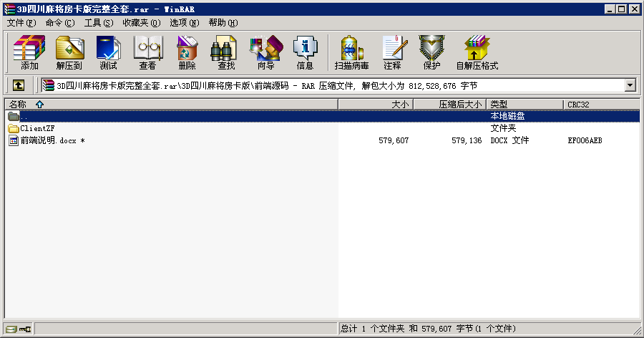Open the Tools (工具) menu
The width and height of the screenshot is (644, 338).
(98, 23)
